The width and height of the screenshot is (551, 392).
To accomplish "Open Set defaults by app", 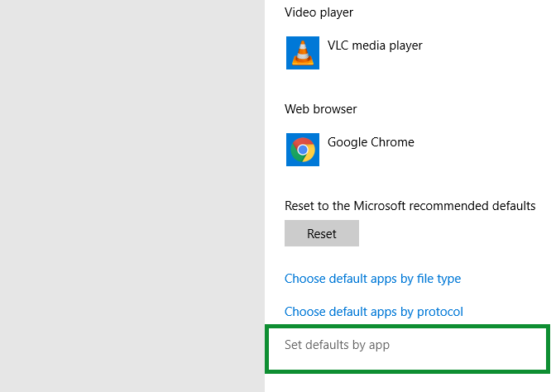I will click(337, 345).
